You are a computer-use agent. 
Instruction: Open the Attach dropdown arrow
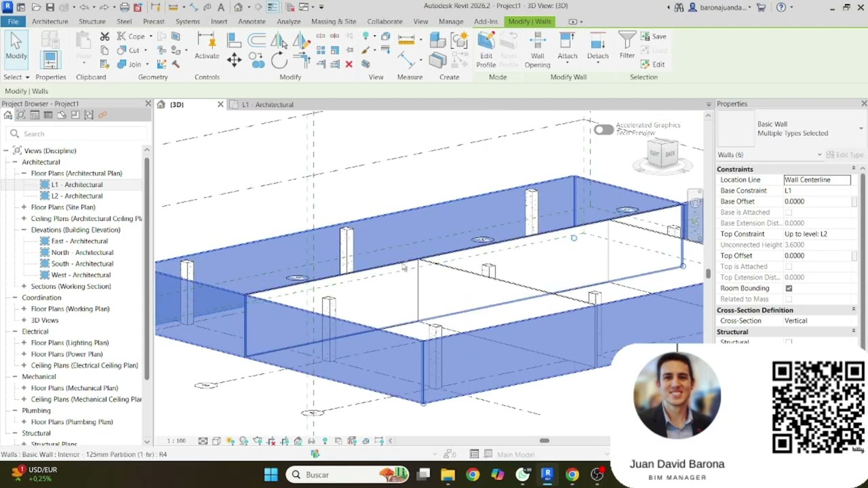coord(568,64)
